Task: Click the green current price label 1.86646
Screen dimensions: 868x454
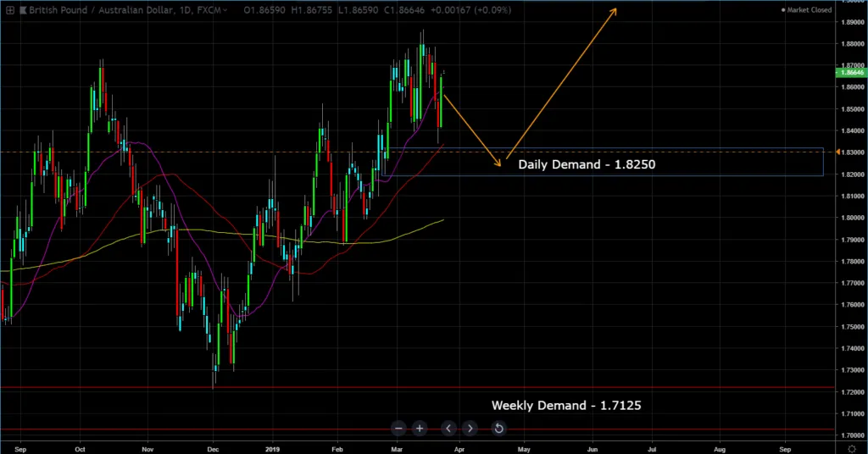Action: tap(851, 73)
